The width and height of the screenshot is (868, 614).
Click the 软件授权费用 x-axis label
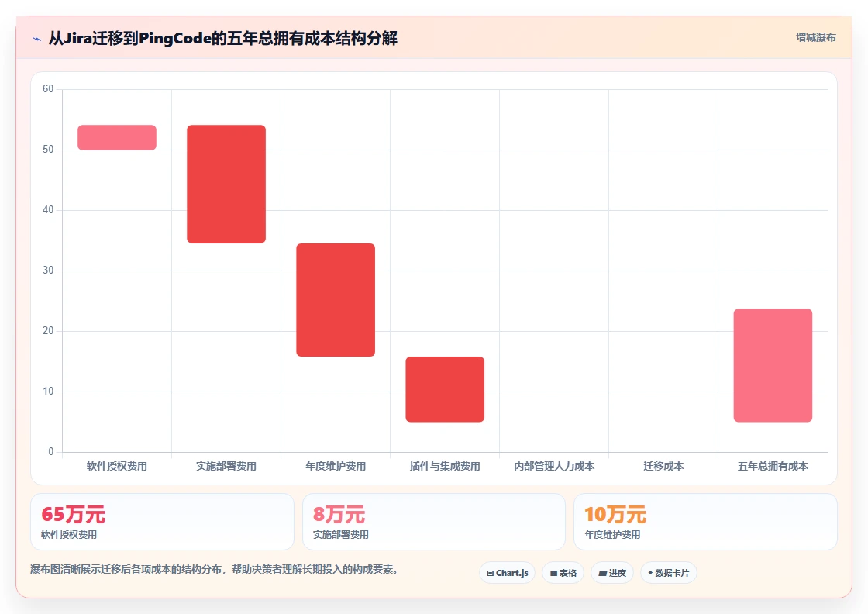click(117, 466)
